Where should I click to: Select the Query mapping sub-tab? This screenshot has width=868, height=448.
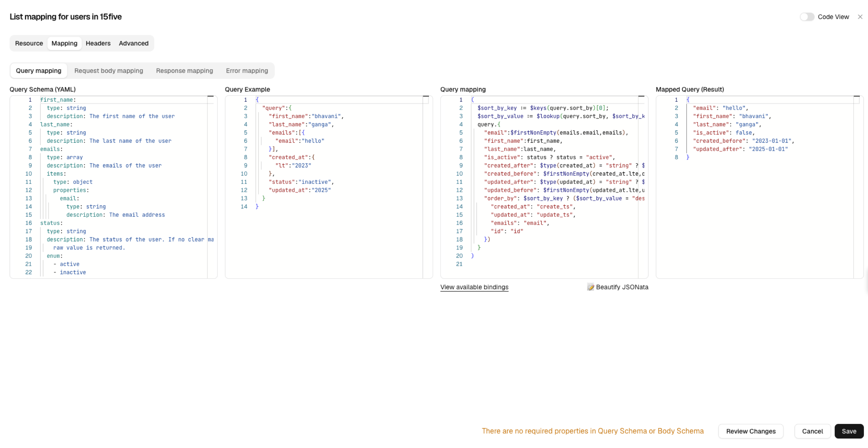click(x=39, y=71)
